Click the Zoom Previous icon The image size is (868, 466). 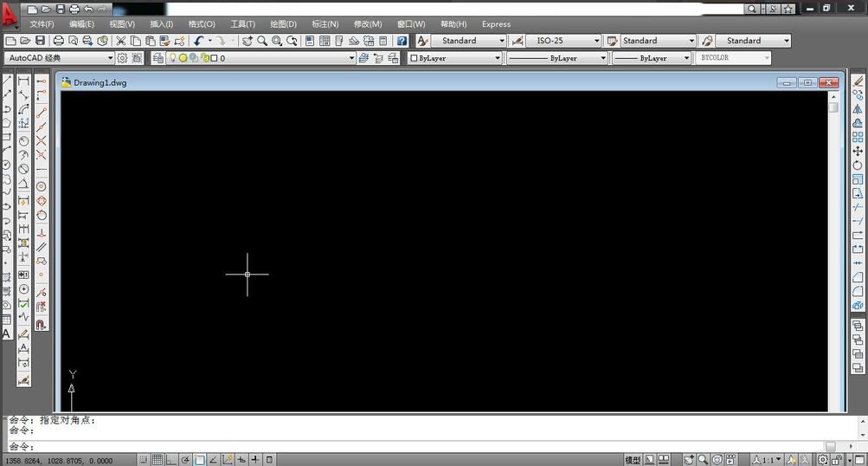[292, 41]
